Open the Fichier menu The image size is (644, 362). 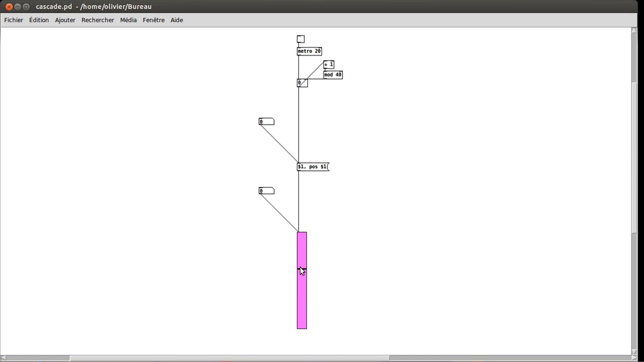14,20
